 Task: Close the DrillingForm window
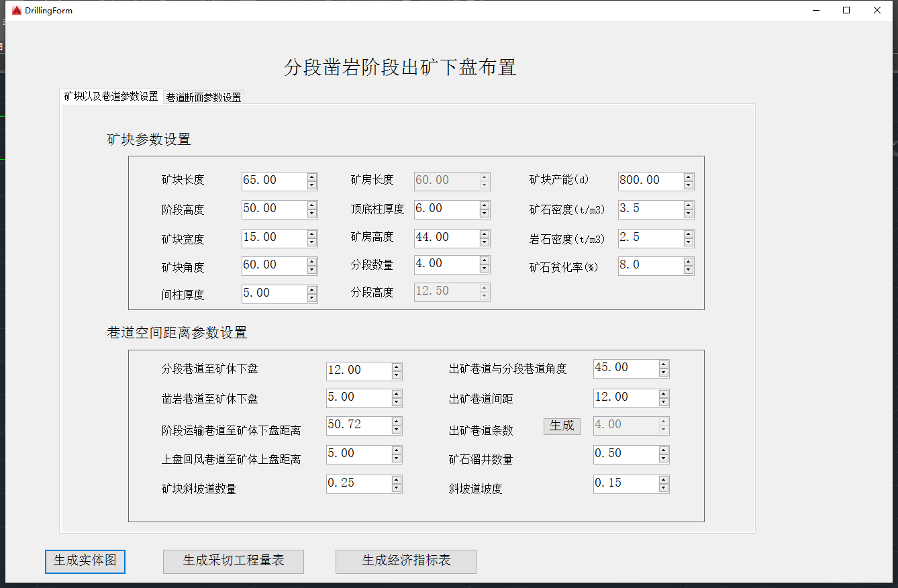pos(877,11)
